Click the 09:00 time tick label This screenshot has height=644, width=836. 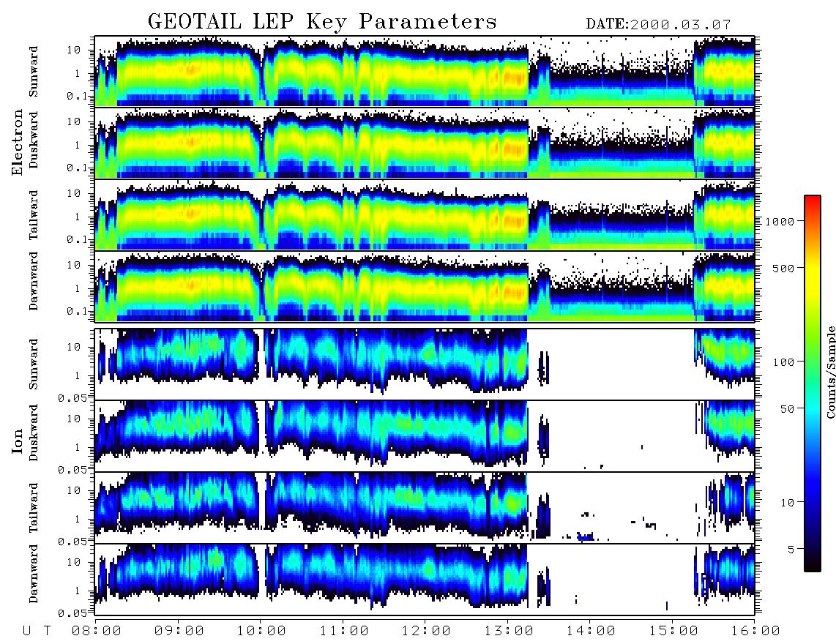coord(179,632)
